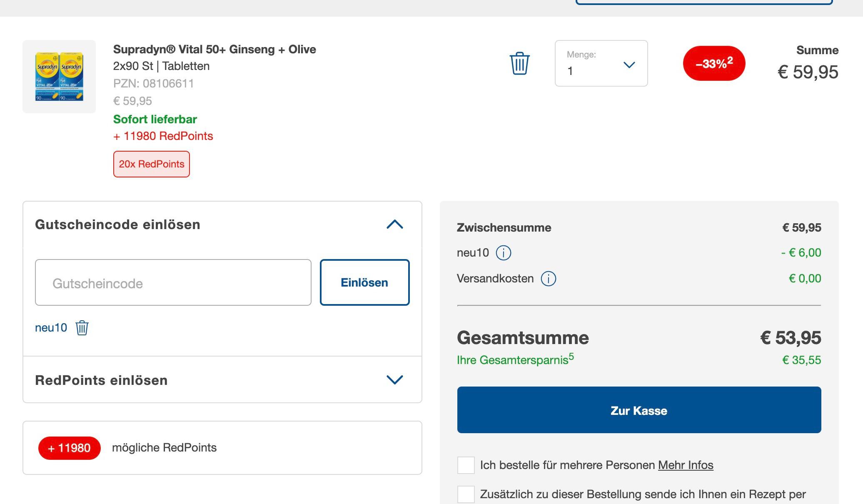Click the '+ 11980 RedPoints' text

tap(163, 136)
